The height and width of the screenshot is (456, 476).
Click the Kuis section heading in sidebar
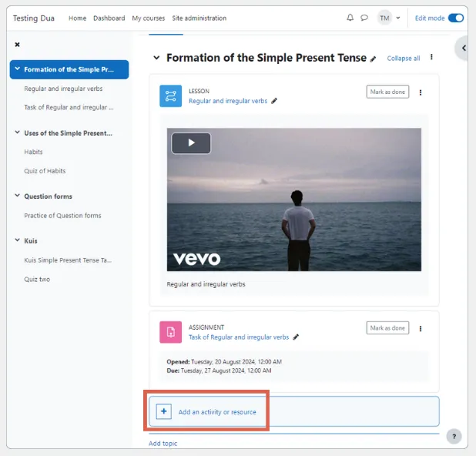(x=31, y=241)
